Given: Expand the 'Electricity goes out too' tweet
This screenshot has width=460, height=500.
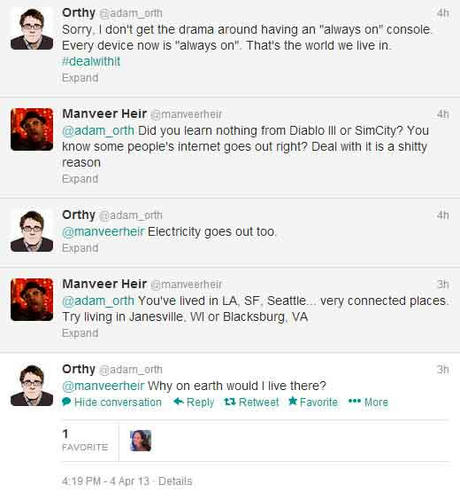Looking at the screenshot, I should (x=80, y=248).
